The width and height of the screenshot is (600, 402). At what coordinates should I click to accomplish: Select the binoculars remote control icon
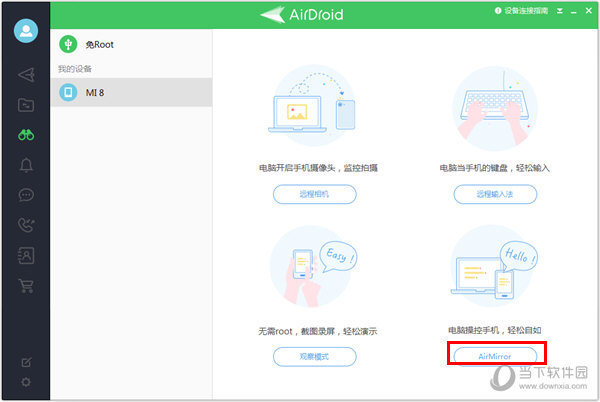[x=26, y=135]
